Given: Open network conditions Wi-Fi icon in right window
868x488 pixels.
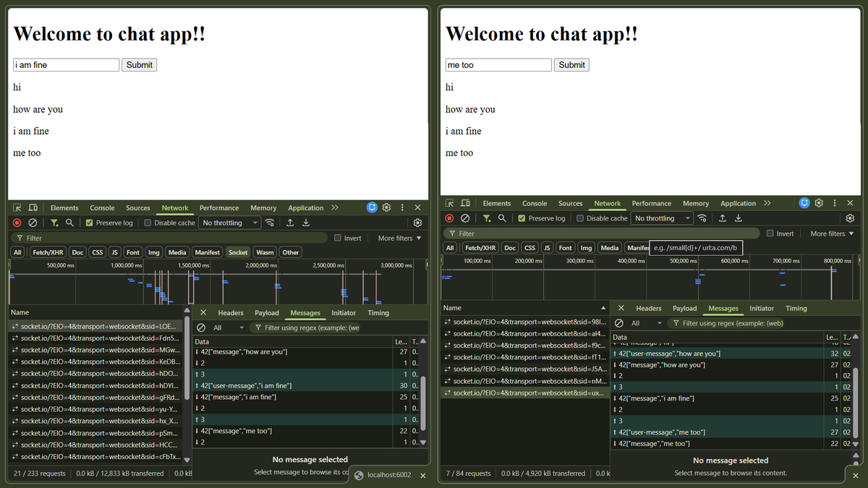Looking at the screenshot, I should (702, 218).
